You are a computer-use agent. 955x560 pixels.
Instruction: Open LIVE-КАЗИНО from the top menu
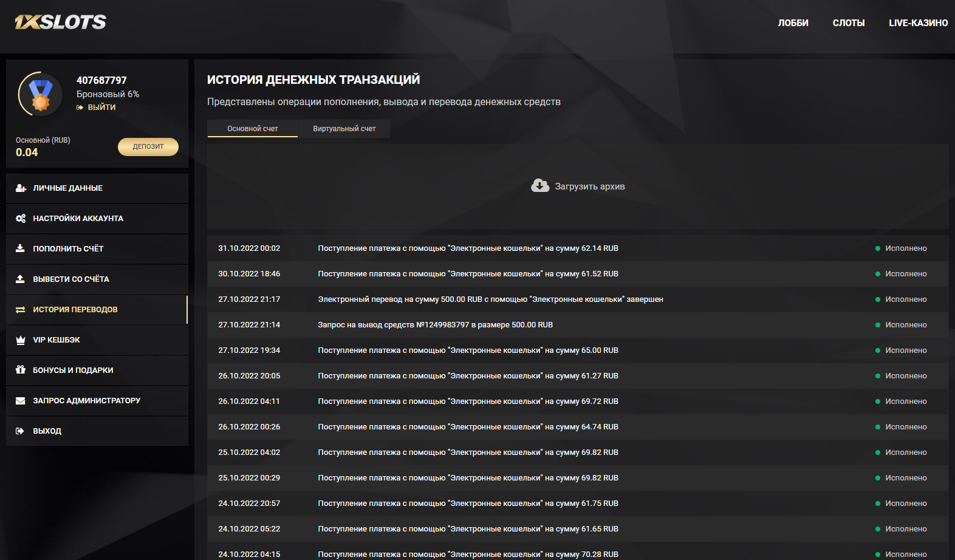point(918,23)
